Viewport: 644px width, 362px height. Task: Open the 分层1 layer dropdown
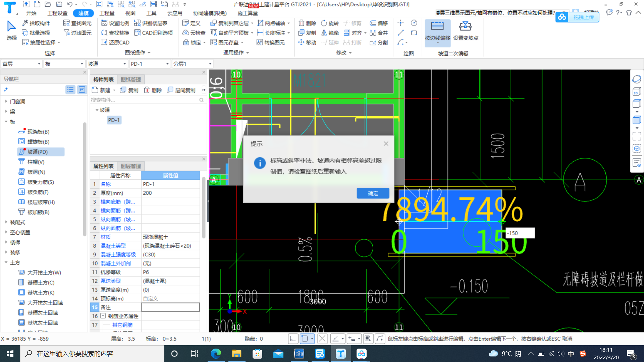pos(193,64)
